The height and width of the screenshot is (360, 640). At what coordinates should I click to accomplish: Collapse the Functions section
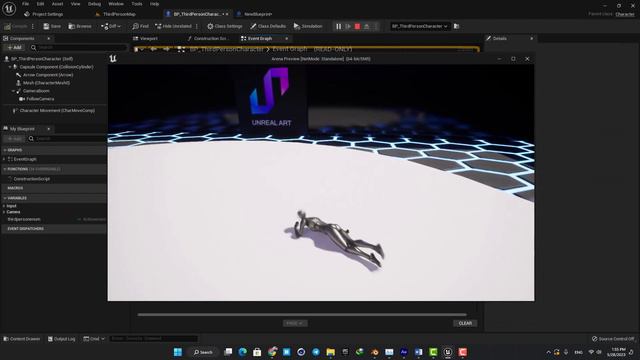[5, 169]
